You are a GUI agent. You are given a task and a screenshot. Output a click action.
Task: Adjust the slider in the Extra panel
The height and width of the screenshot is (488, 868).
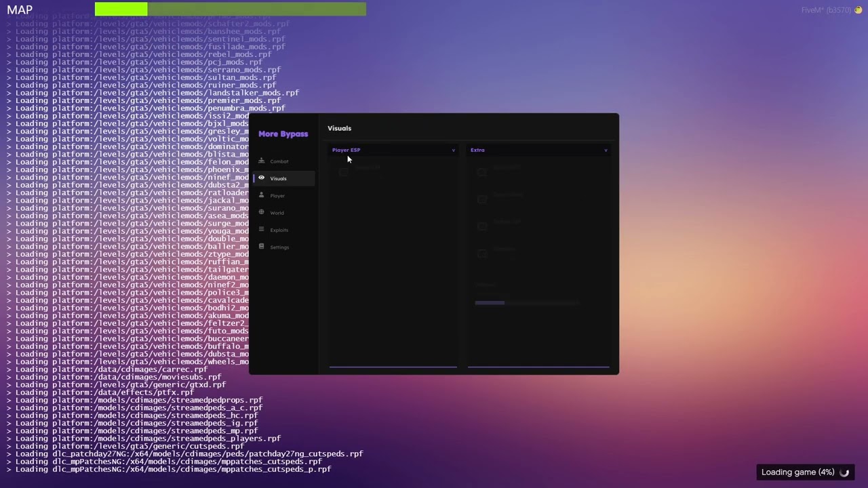point(527,303)
